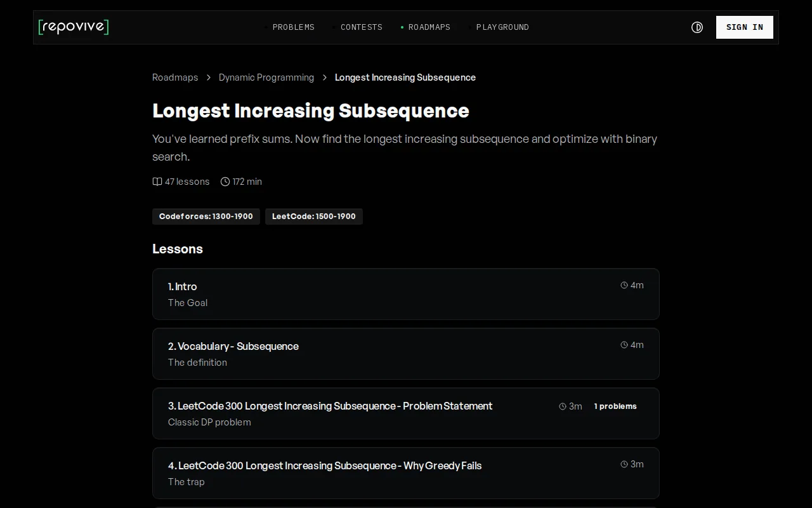Click the Sign In button
This screenshot has height=508, width=812.
click(x=745, y=27)
